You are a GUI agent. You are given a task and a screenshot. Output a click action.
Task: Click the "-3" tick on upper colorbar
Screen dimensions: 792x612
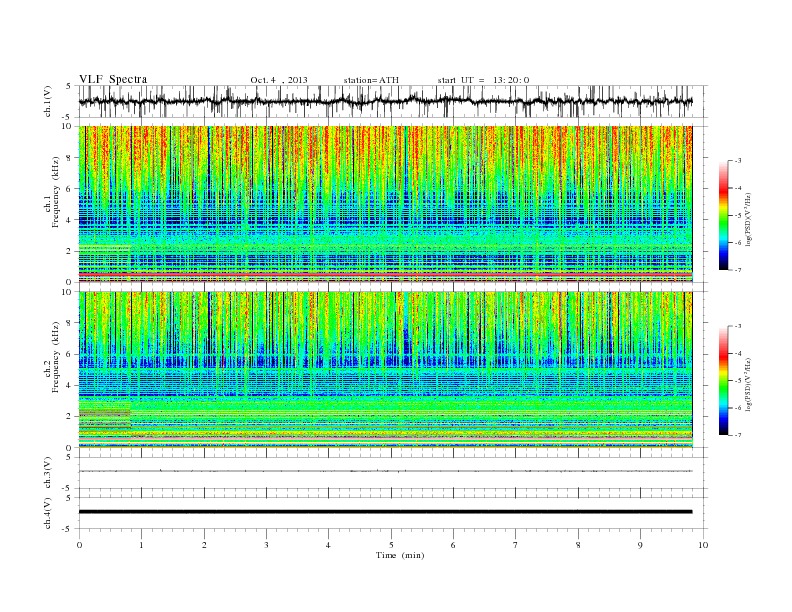point(737,161)
